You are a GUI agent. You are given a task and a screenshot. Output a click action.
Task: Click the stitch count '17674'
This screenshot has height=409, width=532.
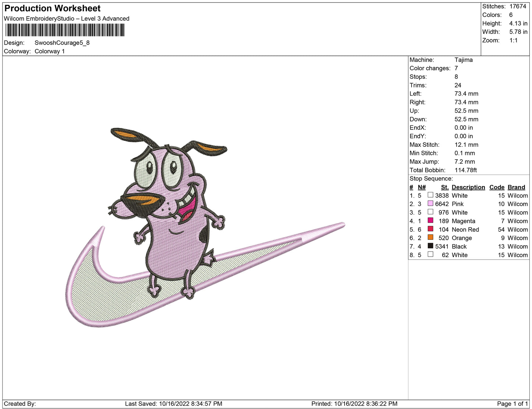pos(518,6)
